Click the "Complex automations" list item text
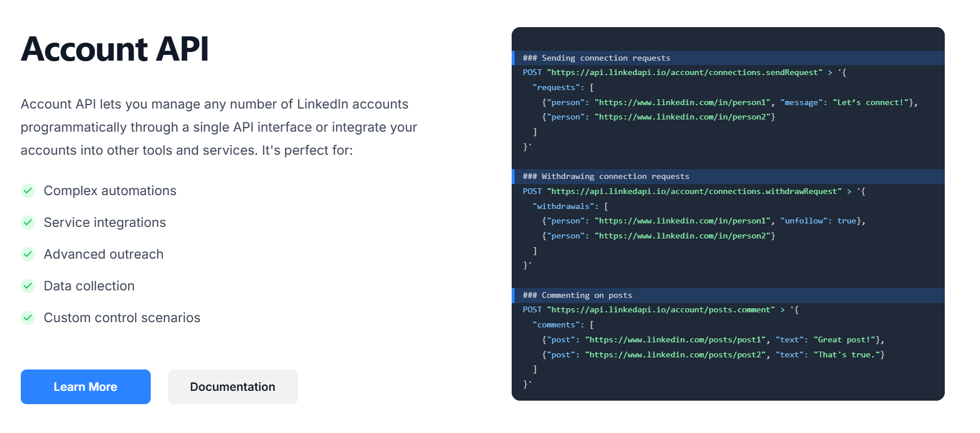980x433 pixels. pyautogui.click(x=110, y=191)
